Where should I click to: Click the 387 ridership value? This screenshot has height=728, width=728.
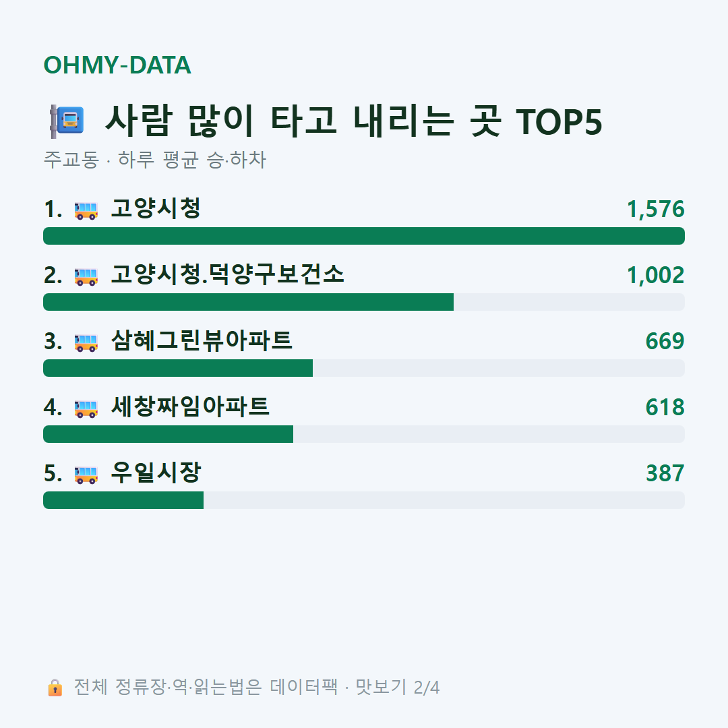tap(665, 473)
